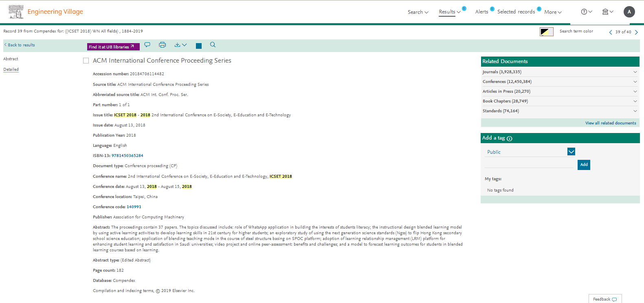The image size is (644, 303).
Task: Open the Results menu
Action: coord(450,12)
